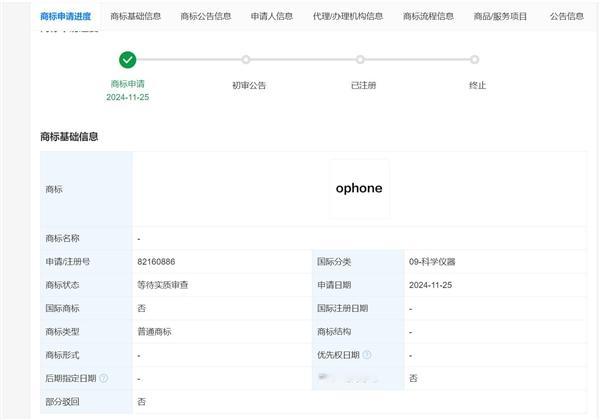Screen dimensions: 600x420
Task: Click the 后期指定日期 field label
Action: coord(71,378)
